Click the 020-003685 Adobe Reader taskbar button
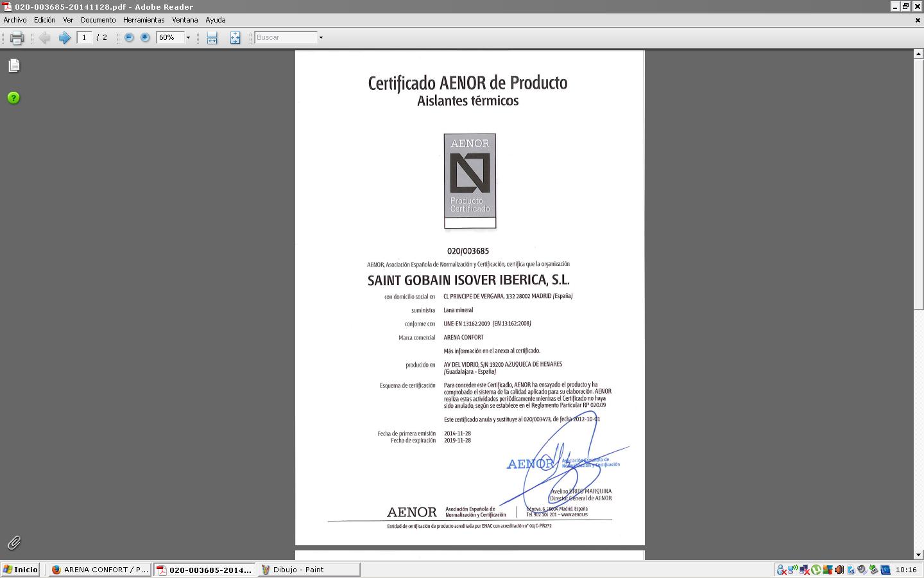924x578 pixels. (205, 570)
